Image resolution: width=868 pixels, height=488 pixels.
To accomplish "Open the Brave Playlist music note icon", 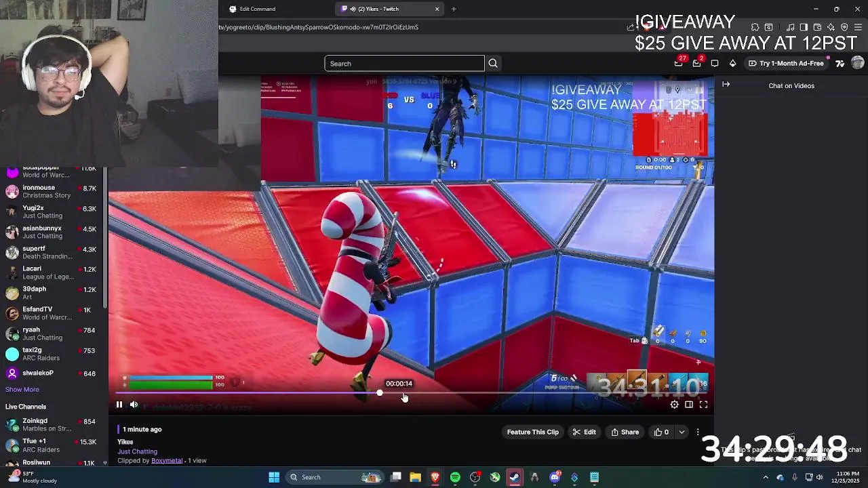I will click(x=790, y=27).
